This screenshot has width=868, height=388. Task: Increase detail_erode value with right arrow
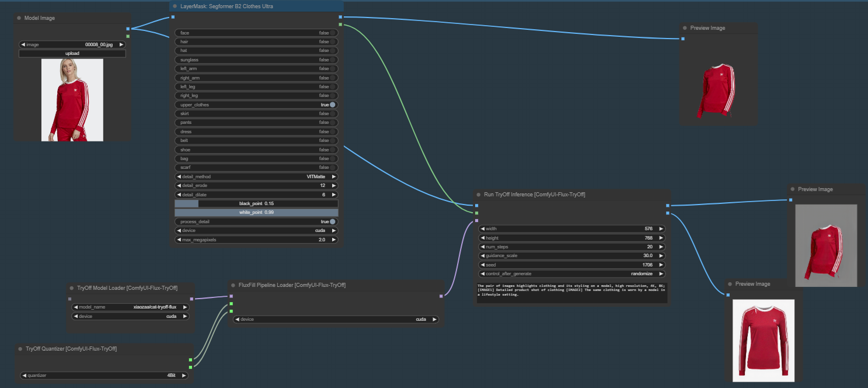click(x=334, y=185)
